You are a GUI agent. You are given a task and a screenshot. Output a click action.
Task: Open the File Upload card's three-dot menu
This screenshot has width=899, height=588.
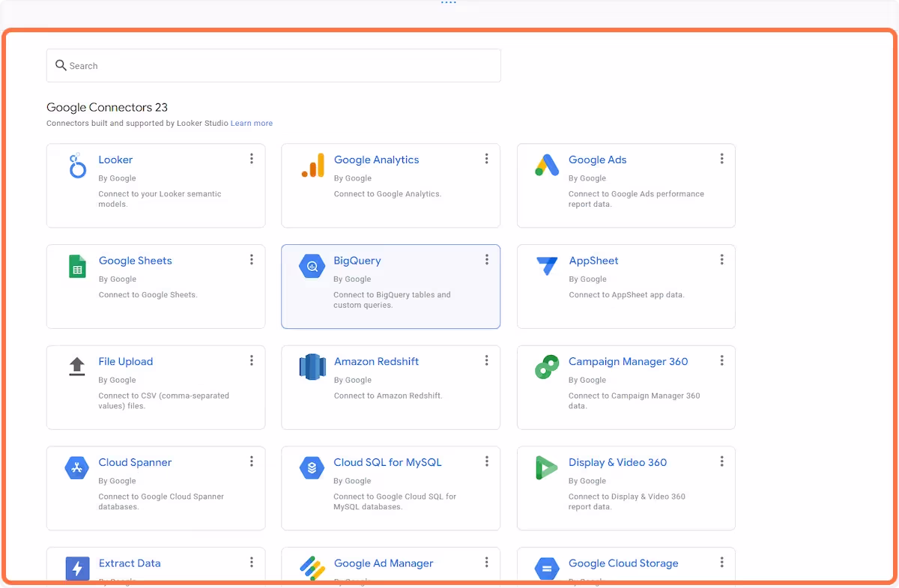pyautogui.click(x=252, y=360)
